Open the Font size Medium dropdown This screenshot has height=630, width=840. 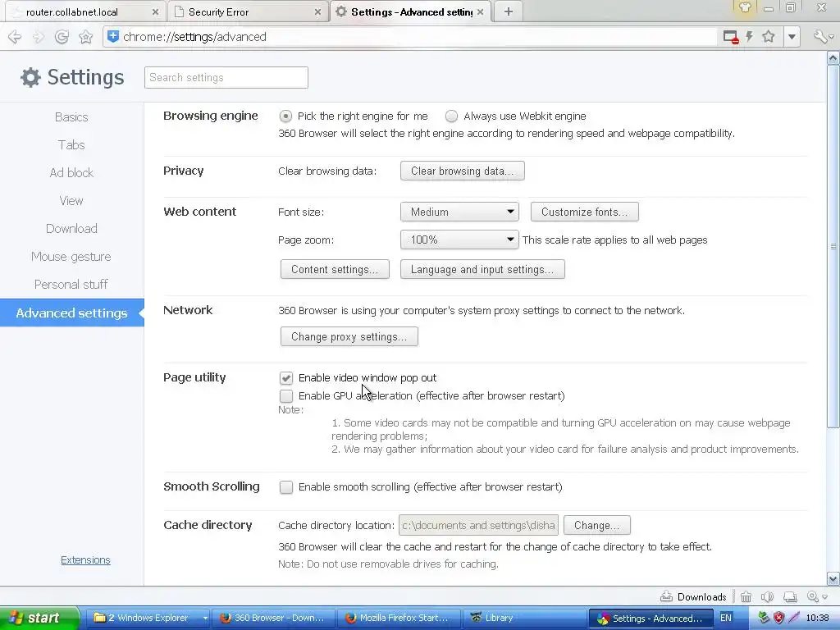click(459, 212)
